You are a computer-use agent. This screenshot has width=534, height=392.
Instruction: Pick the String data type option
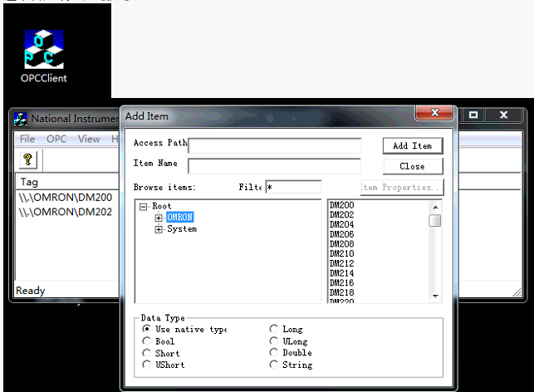click(274, 365)
